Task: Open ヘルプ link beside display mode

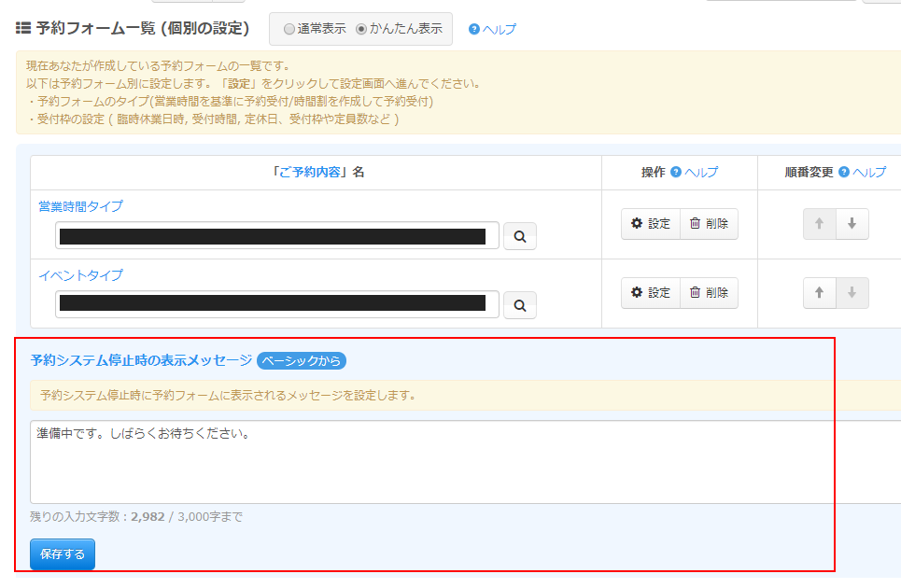Action: point(492,30)
